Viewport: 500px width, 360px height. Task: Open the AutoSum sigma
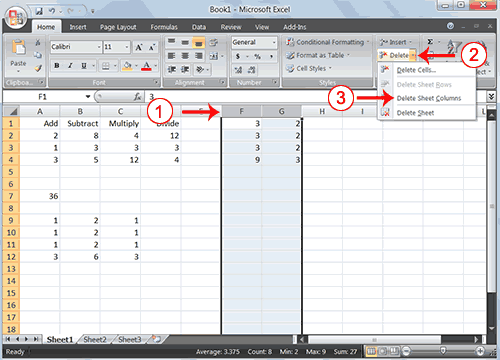point(430,42)
